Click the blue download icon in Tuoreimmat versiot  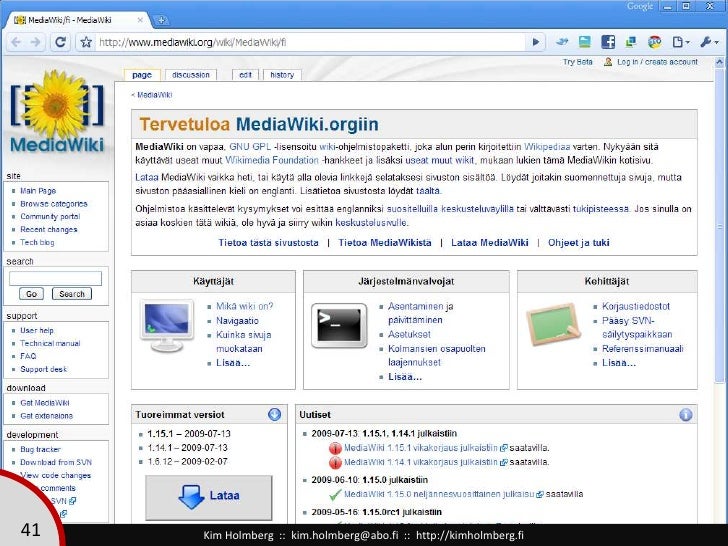click(274, 414)
